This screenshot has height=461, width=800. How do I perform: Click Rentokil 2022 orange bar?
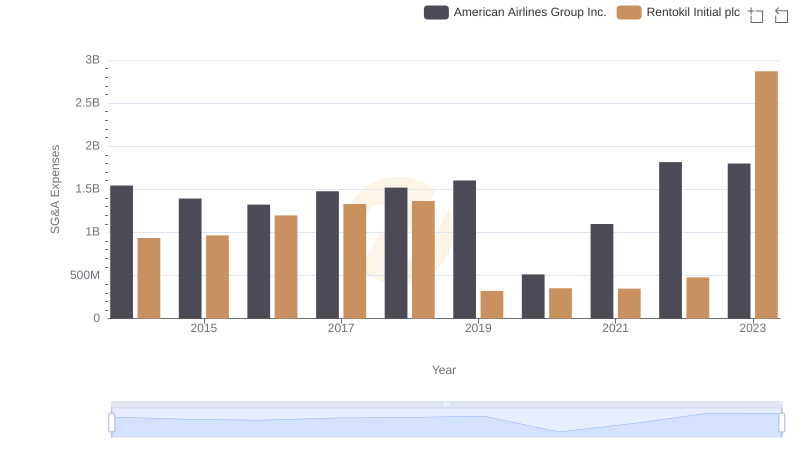pyautogui.click(x=698, y=298)
